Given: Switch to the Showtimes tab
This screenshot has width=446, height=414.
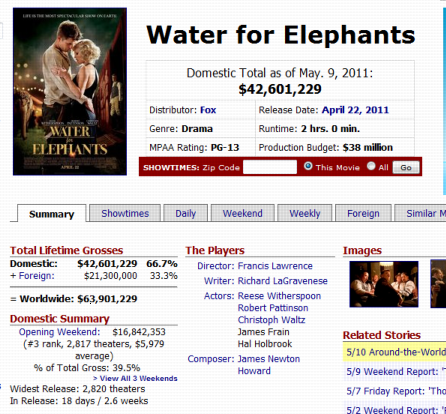Looking at the screenshot, I should [125, 213].
